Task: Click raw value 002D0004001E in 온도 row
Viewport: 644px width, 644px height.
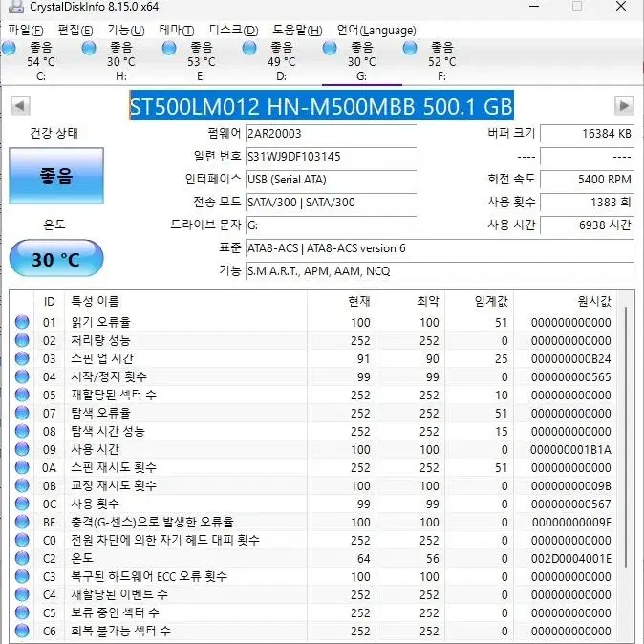Action: 570,559
